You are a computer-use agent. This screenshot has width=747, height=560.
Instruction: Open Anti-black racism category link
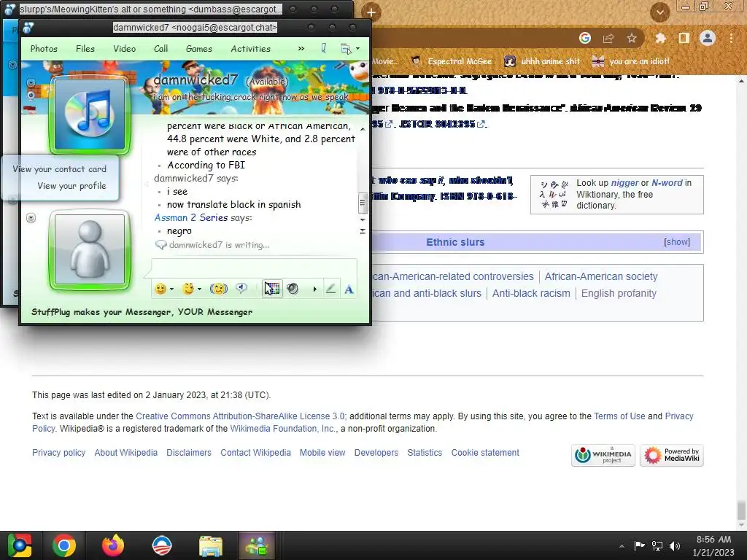point(531,293)
